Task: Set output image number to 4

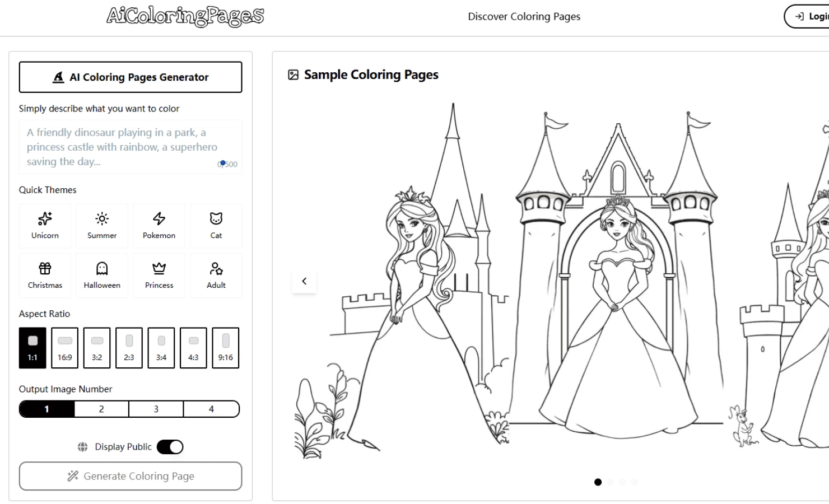Action: tap(211, 409)
